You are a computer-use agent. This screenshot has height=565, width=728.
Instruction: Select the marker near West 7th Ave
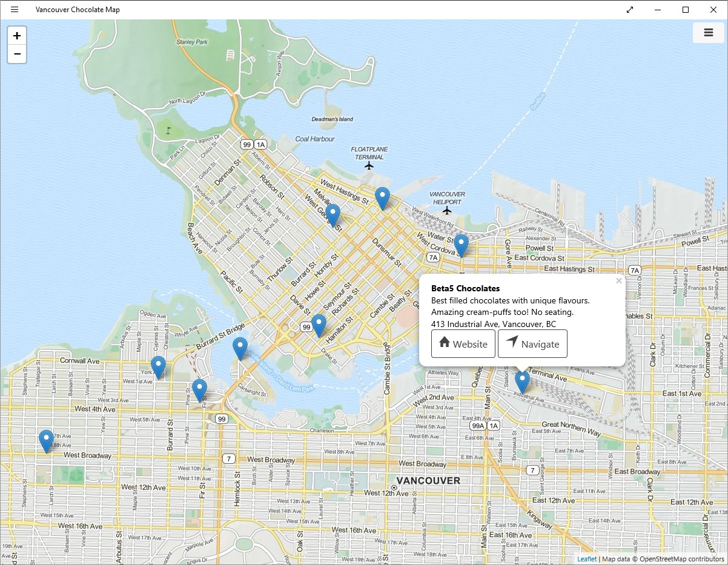(46, 441)
